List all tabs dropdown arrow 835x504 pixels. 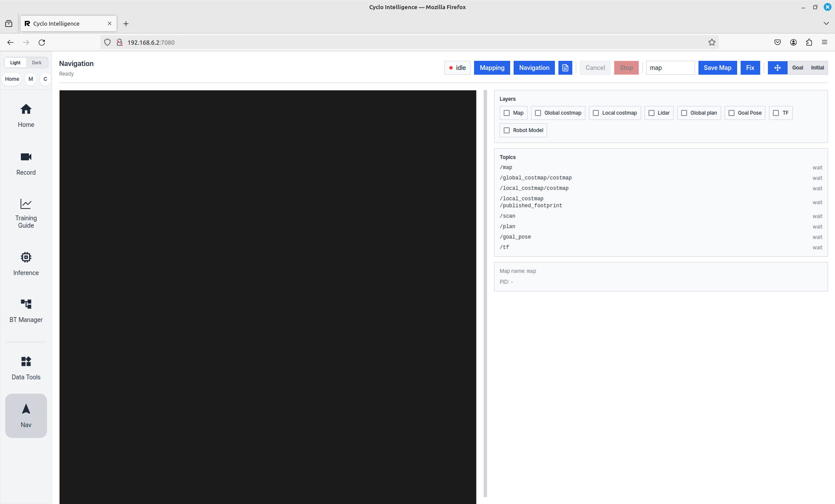[826, 23]
